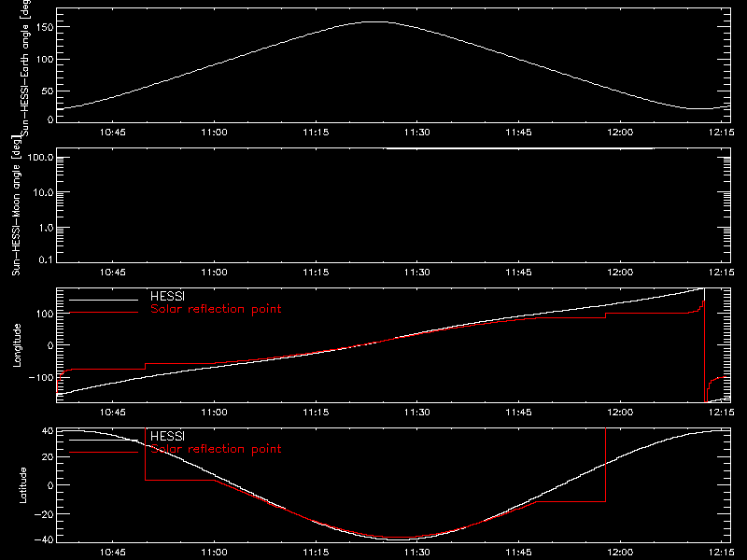The height and width of the screenshot is (560, 747).
Task: Click the 0.1 tick on Moon angle axis
Action: pos(46,260)
